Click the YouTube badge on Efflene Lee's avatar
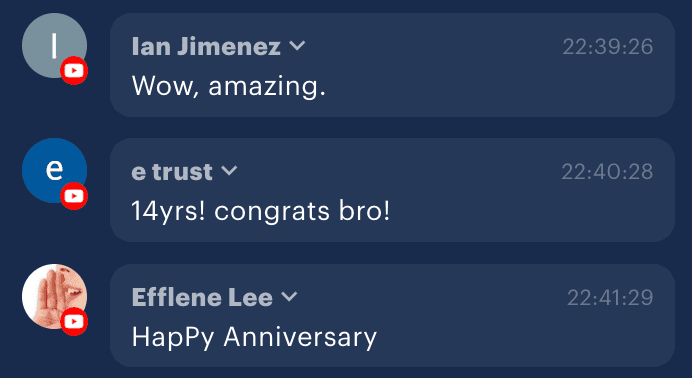The height and width of the screenshot is (378, 692). coord(74,322)
